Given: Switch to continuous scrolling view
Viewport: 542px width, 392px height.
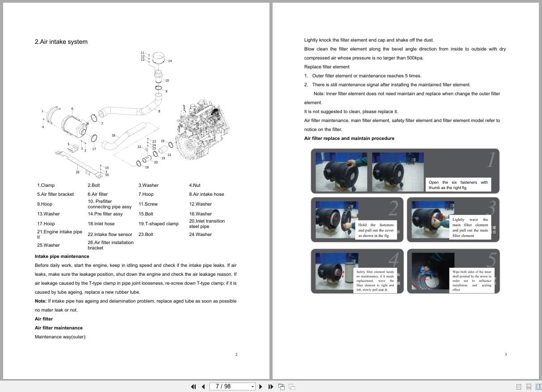Looking at the screenshot, I should 529,387.
